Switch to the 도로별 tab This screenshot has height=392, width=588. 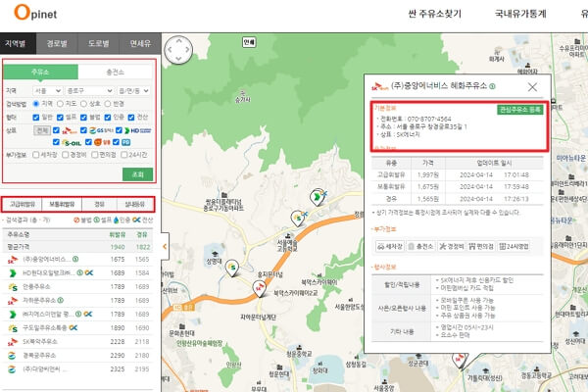tap(99, 43)
